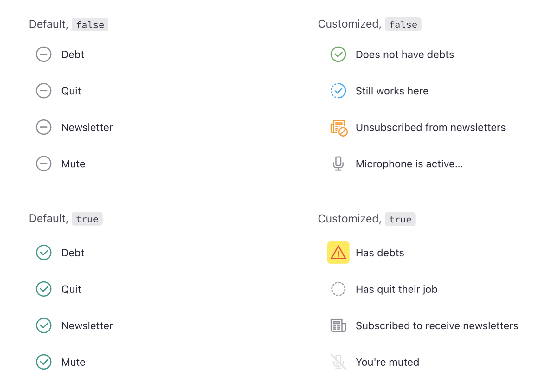Click the teal checkmark next to Mute
Viewport: 554px width, 392px height.
point(44,362)
